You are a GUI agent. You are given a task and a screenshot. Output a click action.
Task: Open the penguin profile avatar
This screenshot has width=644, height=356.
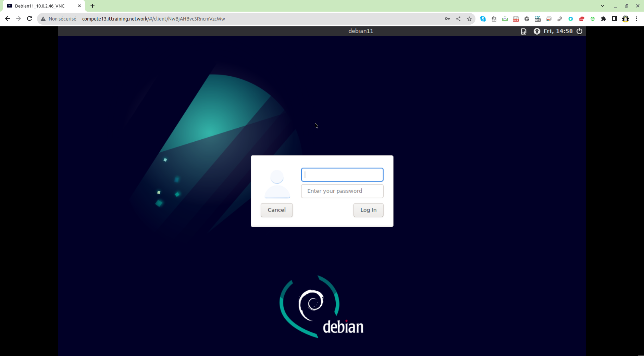[x=626, y=19]
